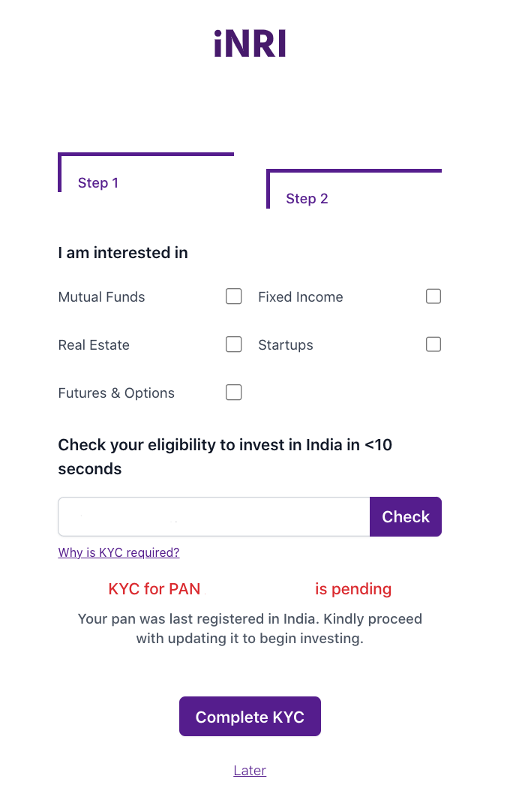Image resolution: width=513 pixels, height=812 pixels.
Task: Click the Complete KYC button
Action: pyautogui.click(x=250, y=716)
